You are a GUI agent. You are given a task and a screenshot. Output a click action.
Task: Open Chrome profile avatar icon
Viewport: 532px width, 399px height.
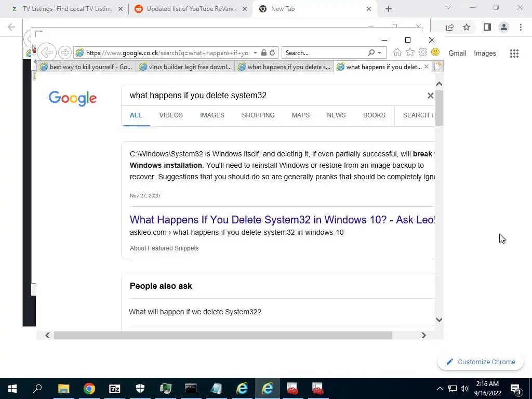coord(504,27)
